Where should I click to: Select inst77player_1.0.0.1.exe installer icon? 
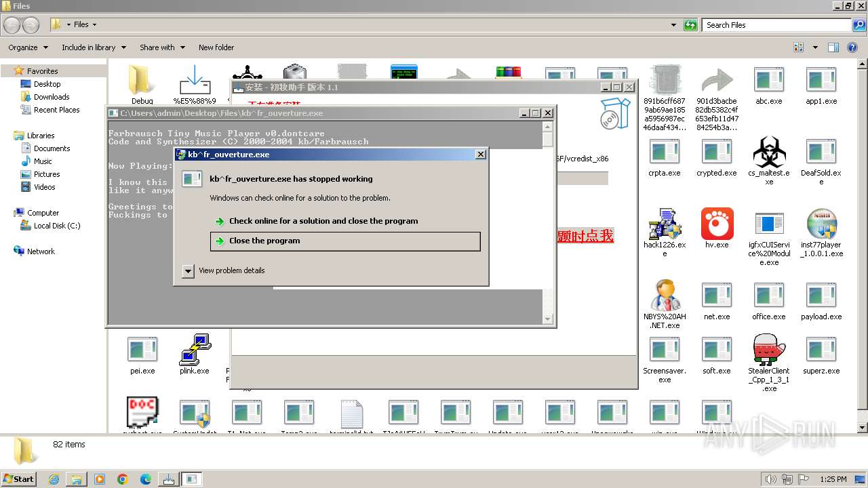tap(821, 233)
